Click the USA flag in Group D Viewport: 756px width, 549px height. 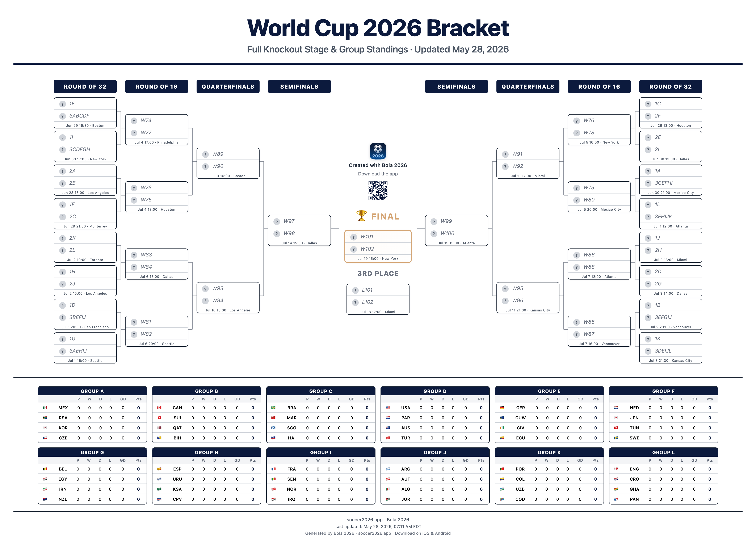pyautogui.click(x=388, y=408)
